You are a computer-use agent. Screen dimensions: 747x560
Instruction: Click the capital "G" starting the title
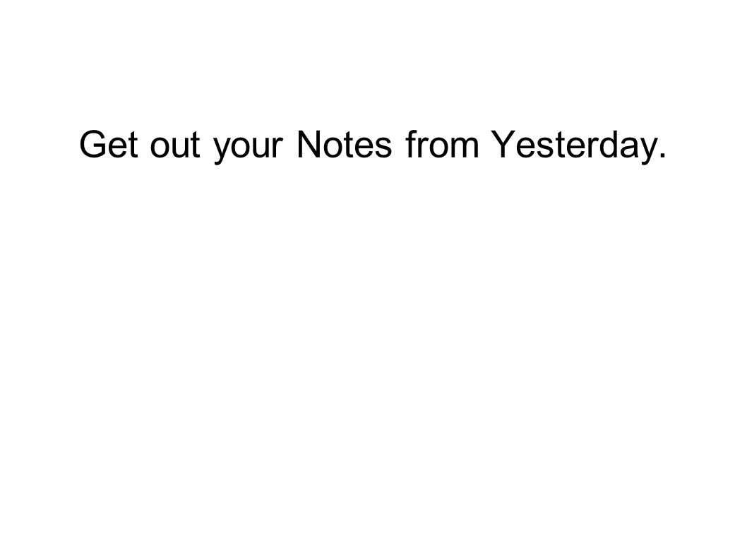coord(92,144)
